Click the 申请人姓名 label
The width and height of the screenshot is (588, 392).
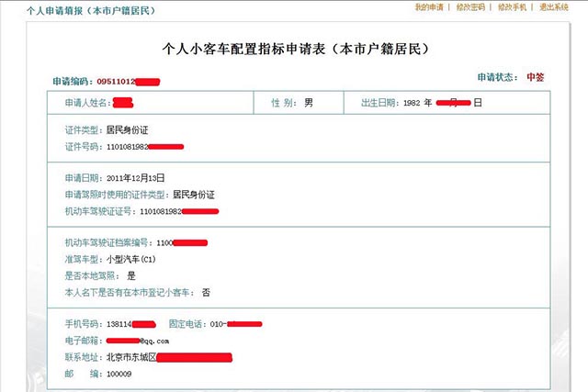[x=87, y=100]
